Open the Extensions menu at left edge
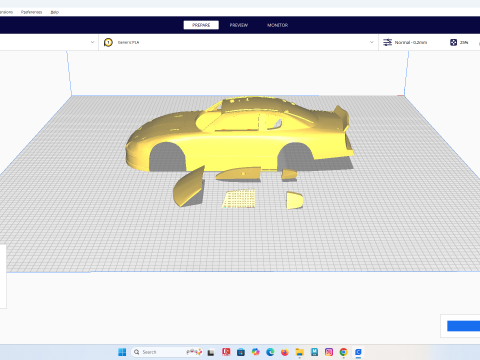 click(x=6, y=12)
